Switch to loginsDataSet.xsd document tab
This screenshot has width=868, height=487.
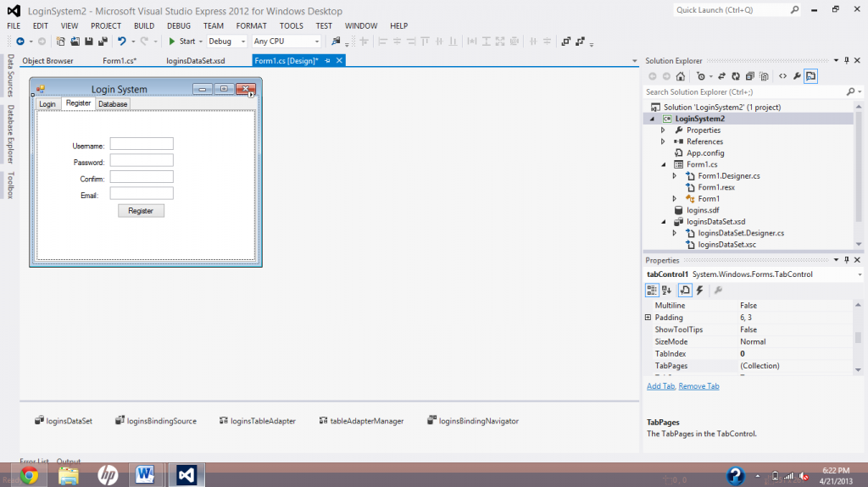pos(196,61)
